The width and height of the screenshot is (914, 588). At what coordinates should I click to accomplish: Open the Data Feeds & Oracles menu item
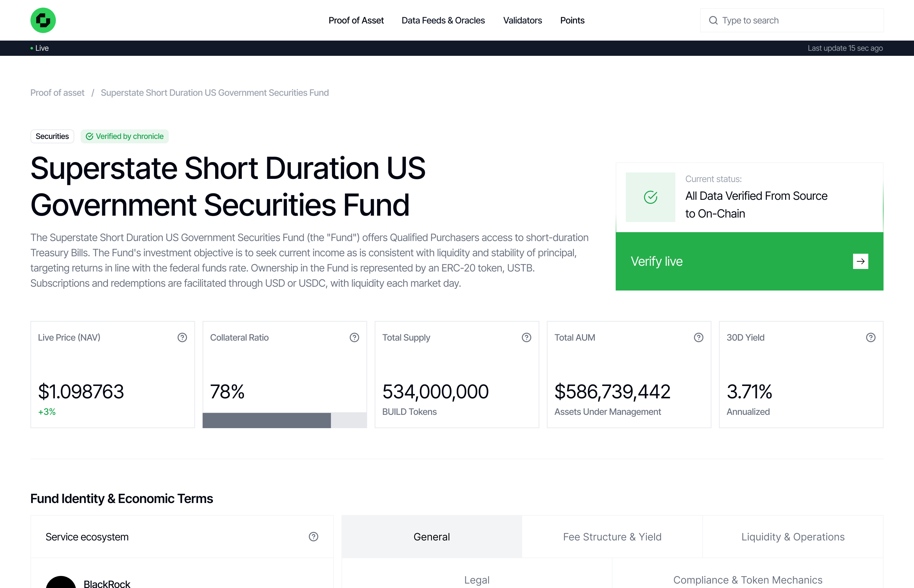[443, 20]
